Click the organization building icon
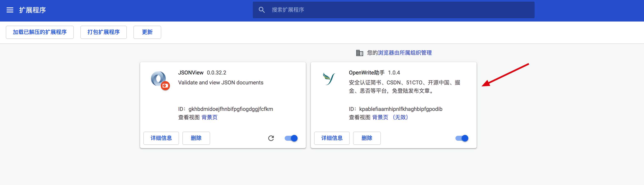644x185 pixels. 360,53
